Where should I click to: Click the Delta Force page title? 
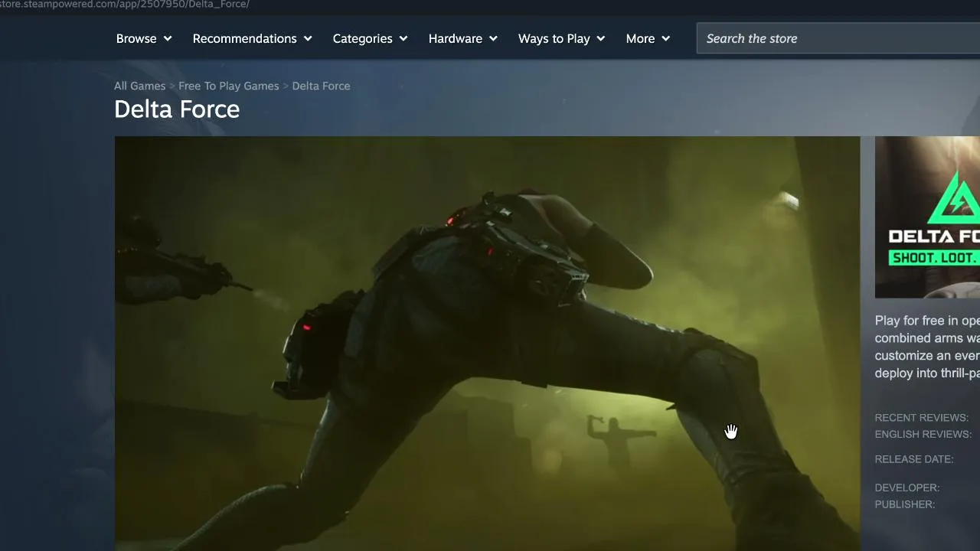(177, 109)
